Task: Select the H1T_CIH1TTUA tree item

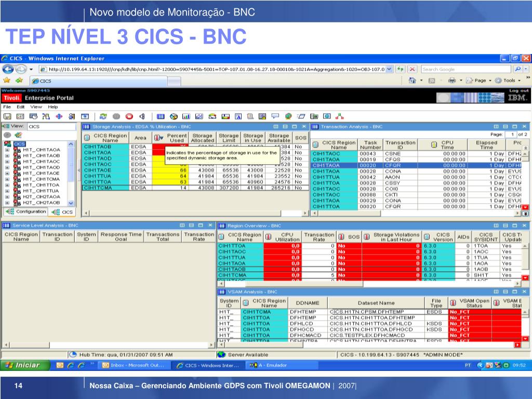Action: point(41,191)
